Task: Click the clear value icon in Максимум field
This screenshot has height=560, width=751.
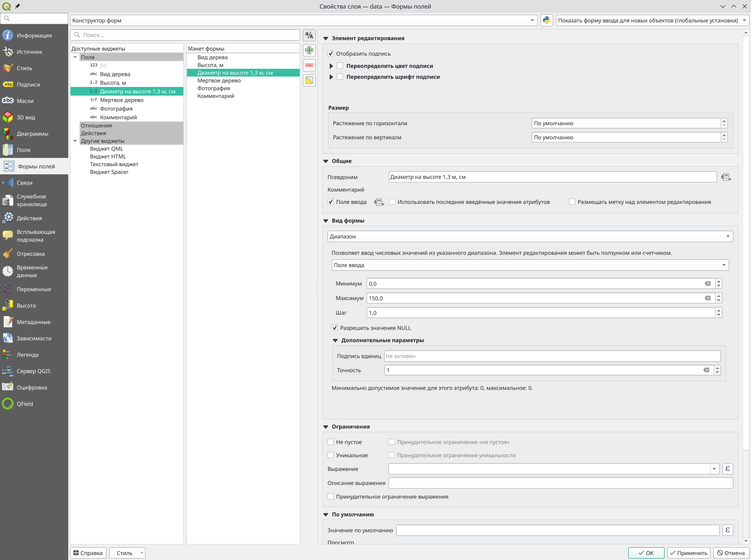Action: (708, 298)
